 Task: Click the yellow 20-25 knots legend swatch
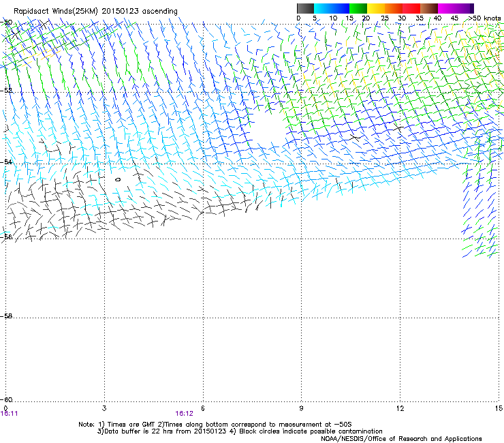[x=376, y=8]
